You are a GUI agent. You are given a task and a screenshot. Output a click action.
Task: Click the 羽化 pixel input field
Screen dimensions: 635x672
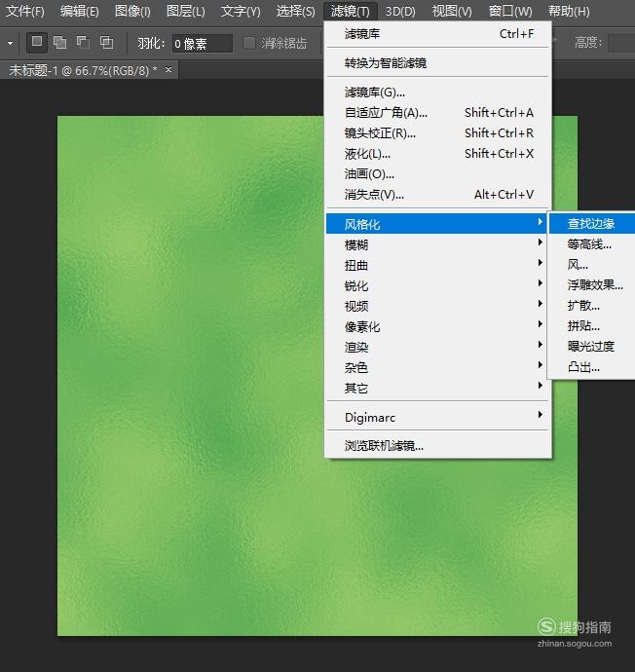(203, 43)
